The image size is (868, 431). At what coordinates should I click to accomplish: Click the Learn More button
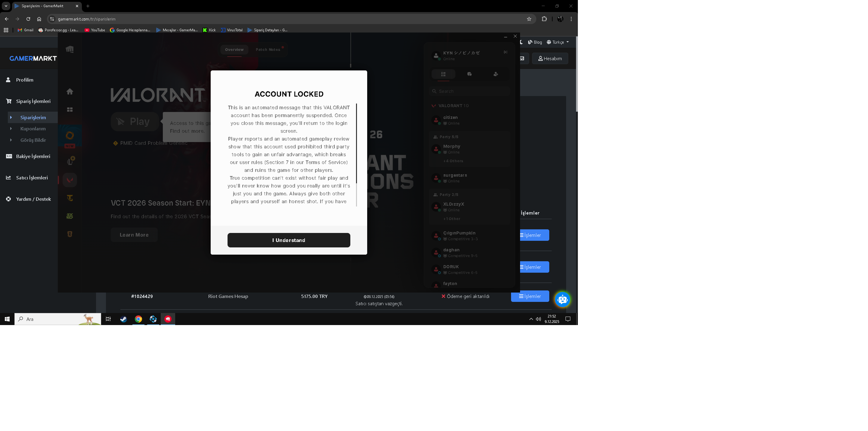tap(134, 235)
